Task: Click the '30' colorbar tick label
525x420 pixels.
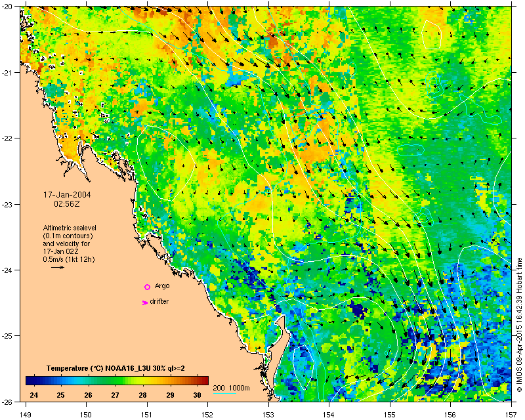Action: pos(198,395)
